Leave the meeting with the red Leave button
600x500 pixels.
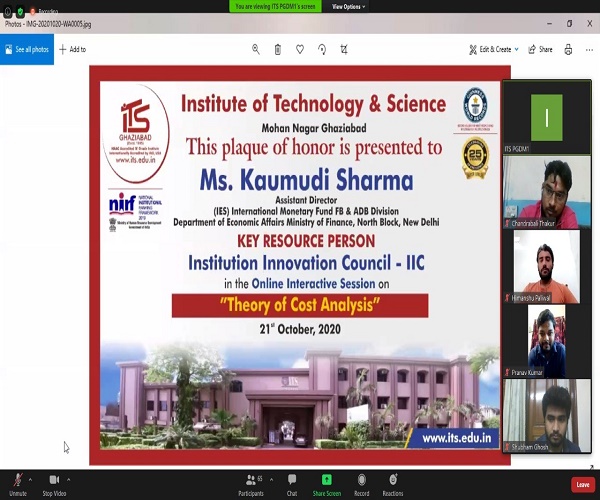pos(583,485)
